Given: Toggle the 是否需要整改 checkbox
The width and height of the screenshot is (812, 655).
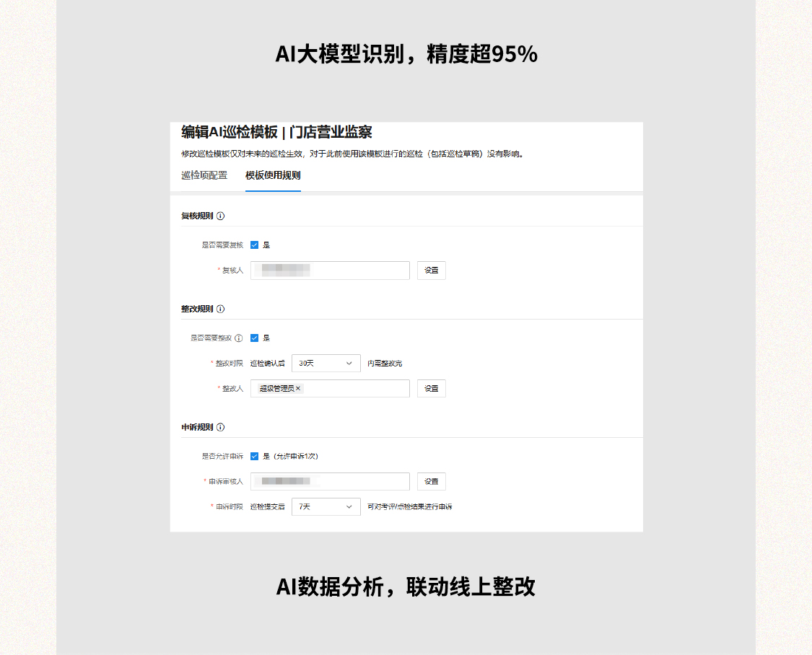Looking at the screenshot, I should (x=255, y=338).
